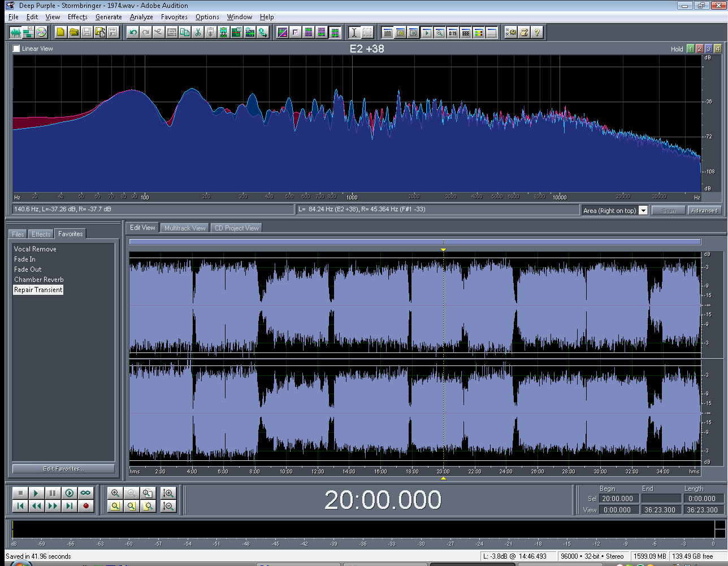Click Zoom Out Full Both Axis icon

click(148, 493)
